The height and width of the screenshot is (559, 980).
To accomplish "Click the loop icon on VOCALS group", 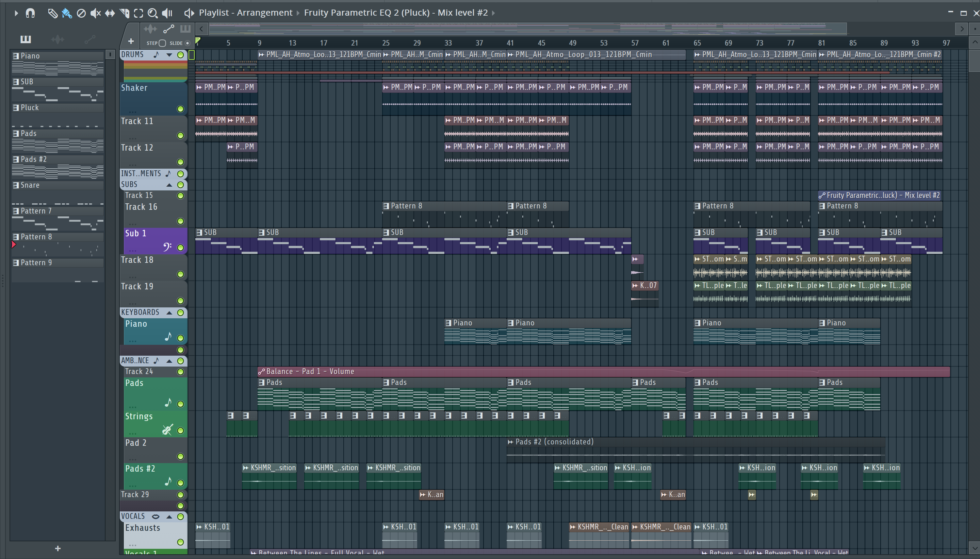I will 156,516.
